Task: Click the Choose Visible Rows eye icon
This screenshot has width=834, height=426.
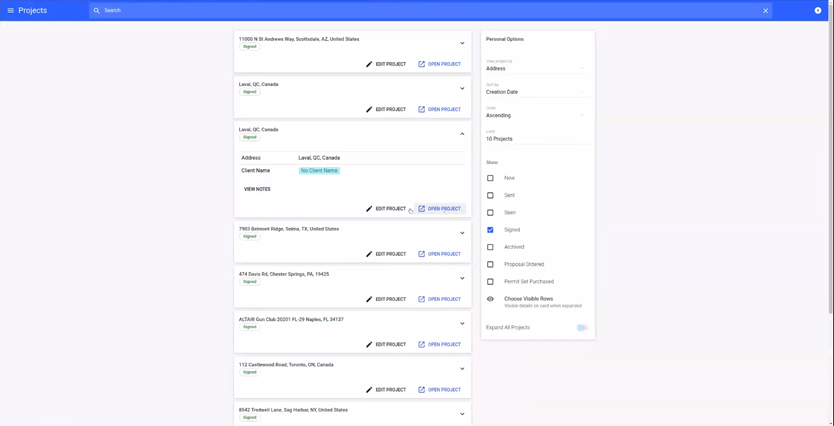Action: tap(490, 299)
